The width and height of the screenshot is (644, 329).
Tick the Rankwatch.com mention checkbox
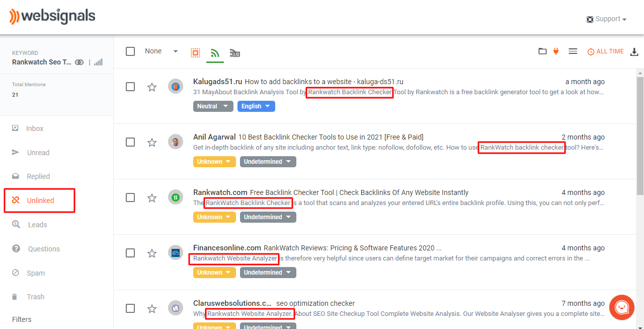click(130, 198)
